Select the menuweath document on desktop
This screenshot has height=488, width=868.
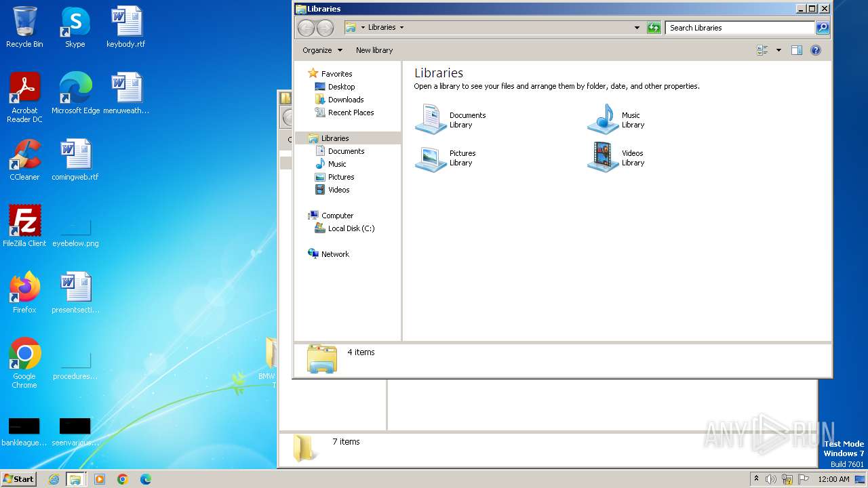(126, 93)
